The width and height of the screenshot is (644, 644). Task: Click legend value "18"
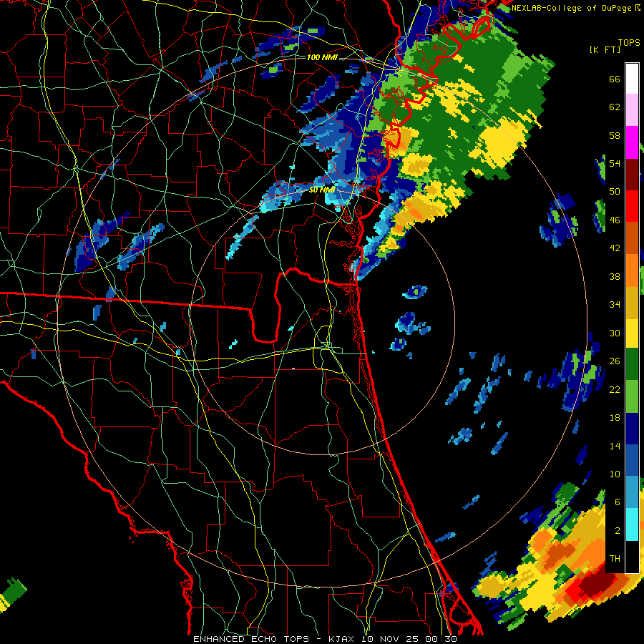point(615,418)
